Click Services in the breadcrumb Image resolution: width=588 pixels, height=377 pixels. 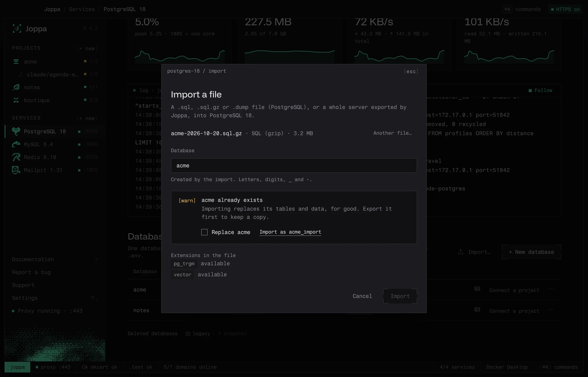coord(82,9)
